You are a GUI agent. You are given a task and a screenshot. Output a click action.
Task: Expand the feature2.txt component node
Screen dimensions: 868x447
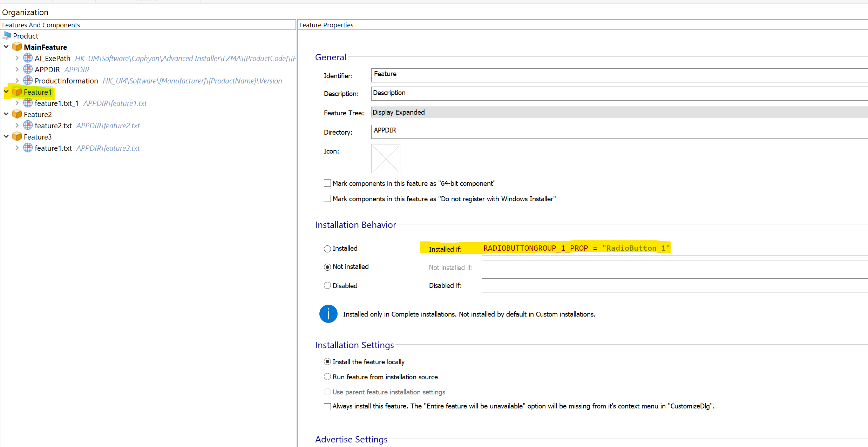point(17,125)
